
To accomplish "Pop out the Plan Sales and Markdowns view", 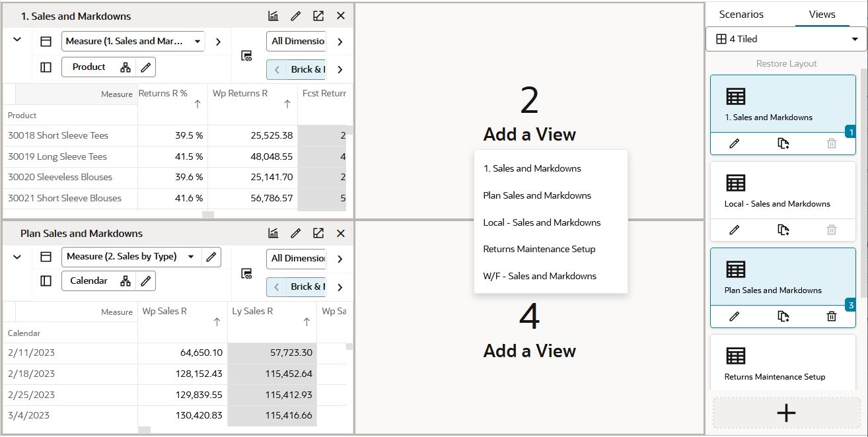I will (318, 233).
